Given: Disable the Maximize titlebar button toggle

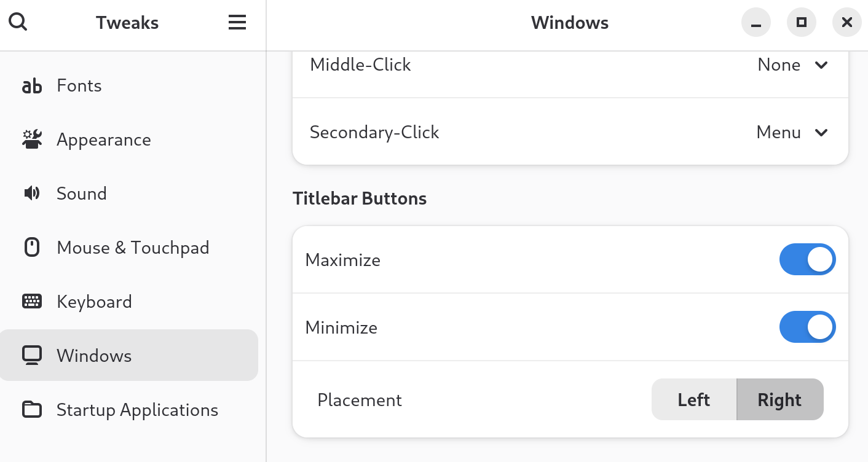Looking at the screenshot, I should pos(807,259).
